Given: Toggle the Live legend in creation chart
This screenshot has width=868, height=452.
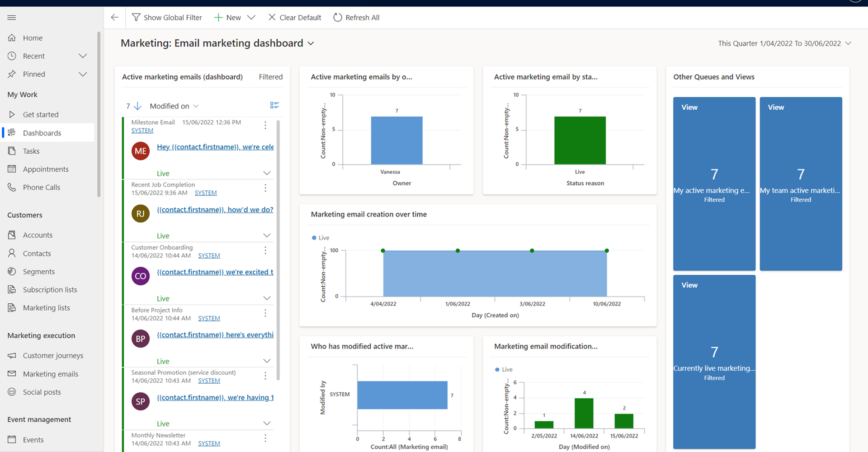Looking at the screenshot, I should coord(321,238).
